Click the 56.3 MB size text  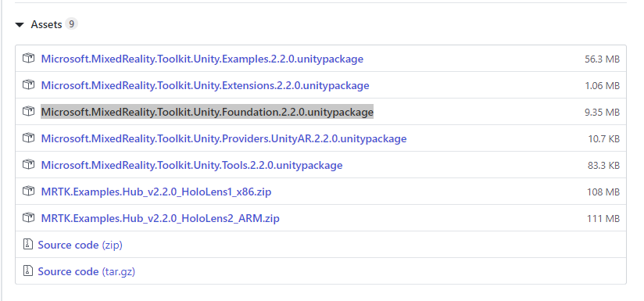tap(602, 59)
